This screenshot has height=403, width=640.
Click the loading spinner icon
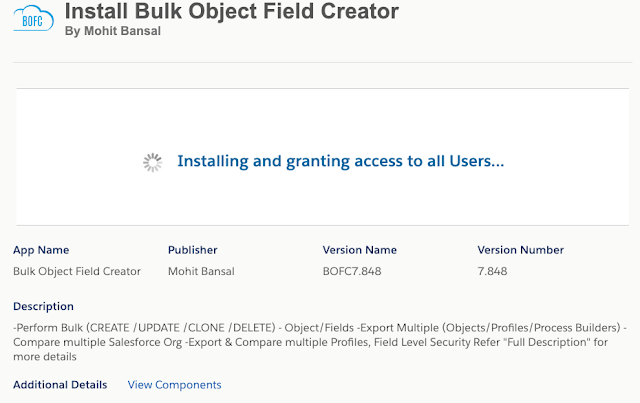(x=153, y=163)
